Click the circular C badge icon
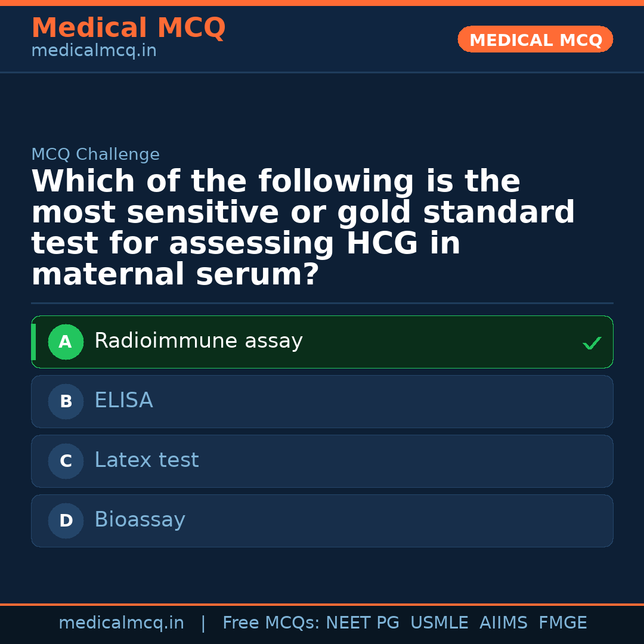 point(66,461)
